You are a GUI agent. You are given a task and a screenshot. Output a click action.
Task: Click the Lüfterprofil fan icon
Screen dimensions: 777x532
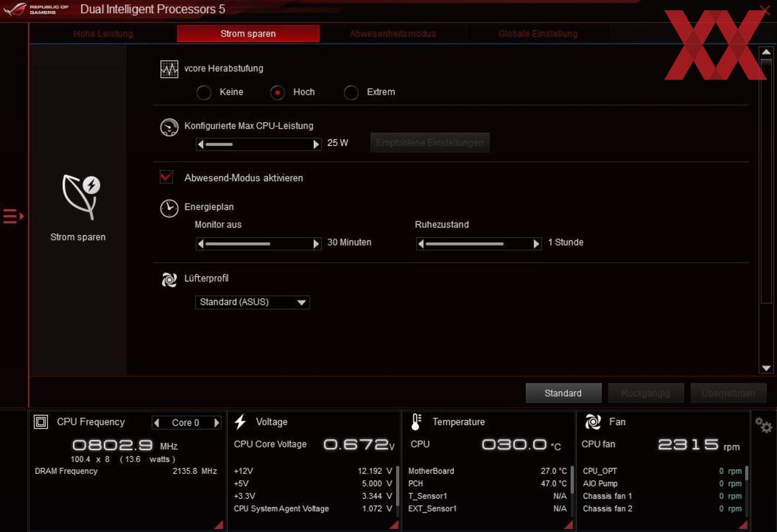tap(169, 279)
